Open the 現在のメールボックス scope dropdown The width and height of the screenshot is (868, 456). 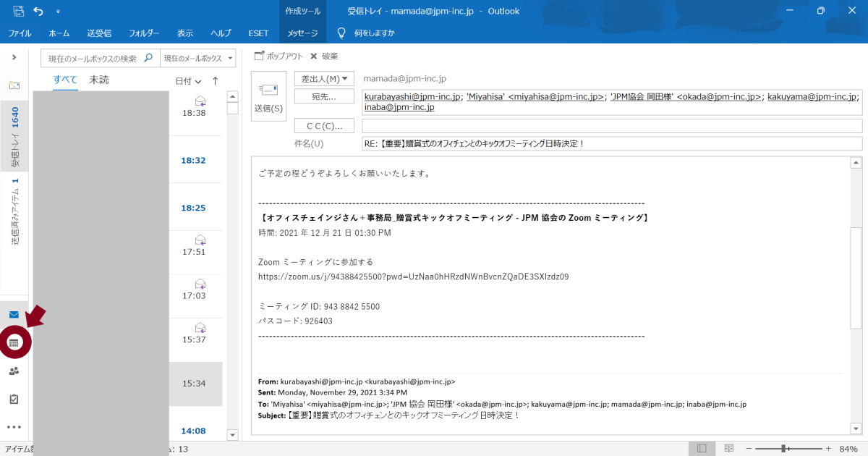click(197, 58)
